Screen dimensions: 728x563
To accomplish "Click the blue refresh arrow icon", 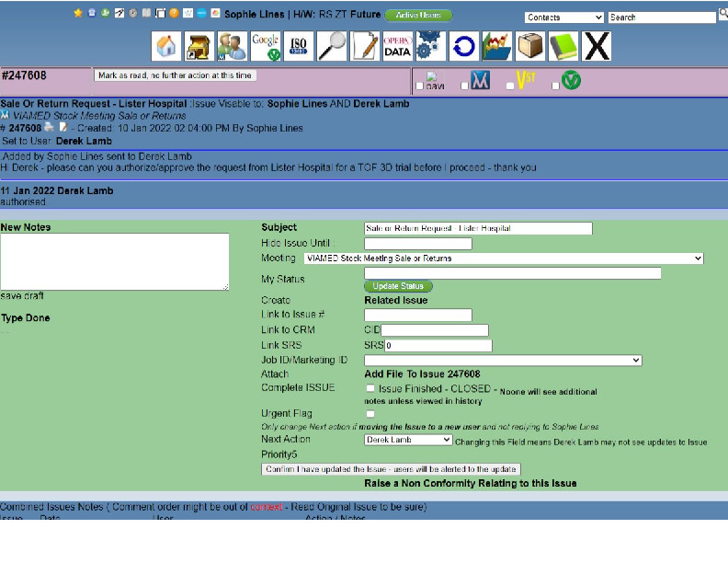I will point(463,46).
